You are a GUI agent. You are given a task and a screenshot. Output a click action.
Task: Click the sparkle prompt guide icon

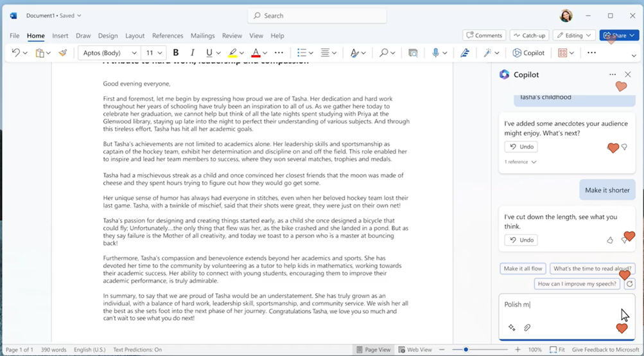(512, 328)
